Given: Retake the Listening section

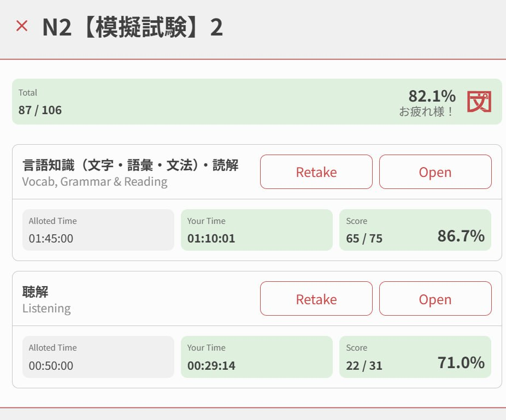Looking at the screenshot, I should [316, 299].
